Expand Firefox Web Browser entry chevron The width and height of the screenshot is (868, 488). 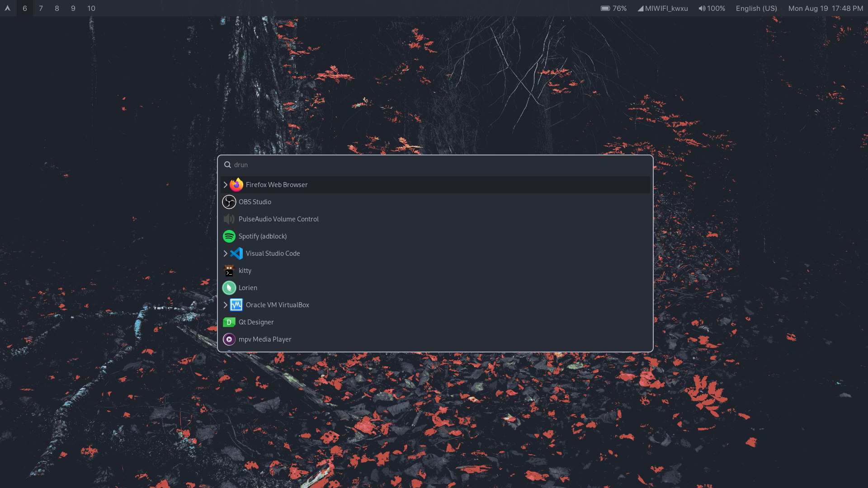click(225, 185)
